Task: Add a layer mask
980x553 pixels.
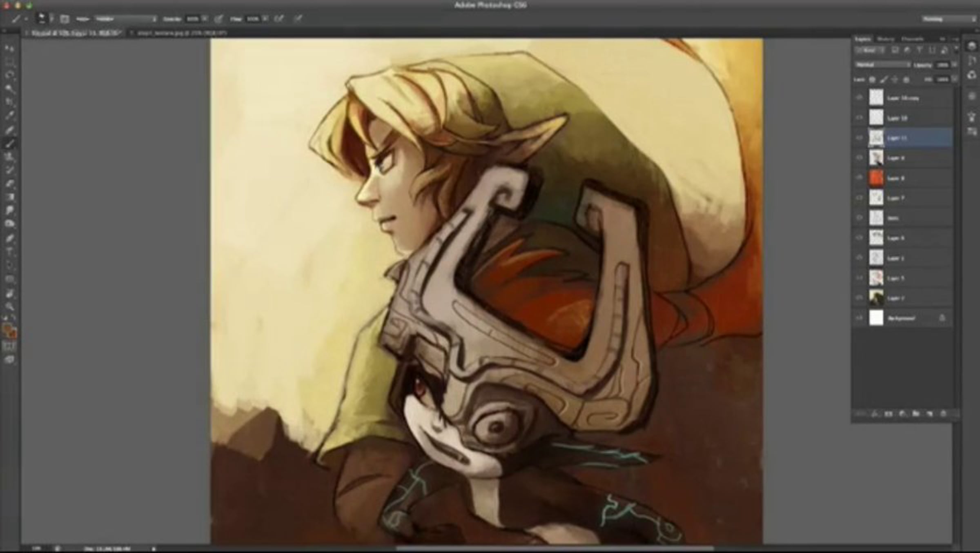Action: [x=889, y=414]
